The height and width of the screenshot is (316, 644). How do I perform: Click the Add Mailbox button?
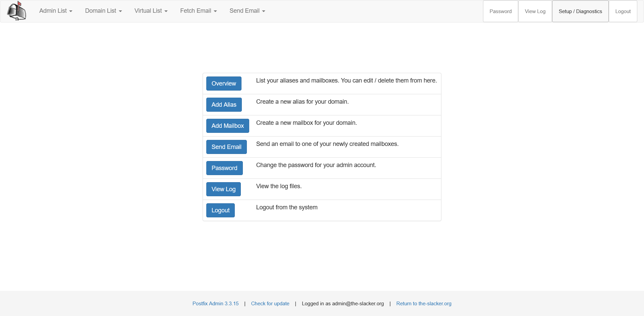[x=227, y=125]
